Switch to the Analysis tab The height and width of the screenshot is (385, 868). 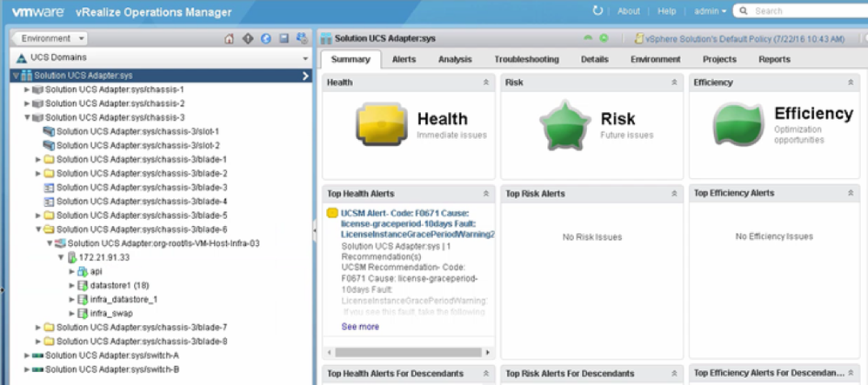(455, 59)
